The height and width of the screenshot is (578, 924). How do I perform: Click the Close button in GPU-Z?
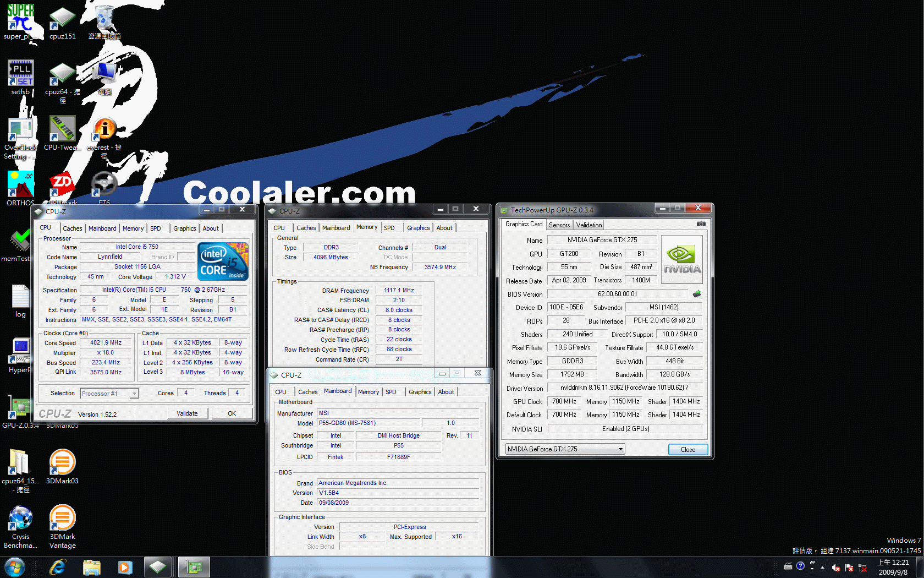[688, 449]
